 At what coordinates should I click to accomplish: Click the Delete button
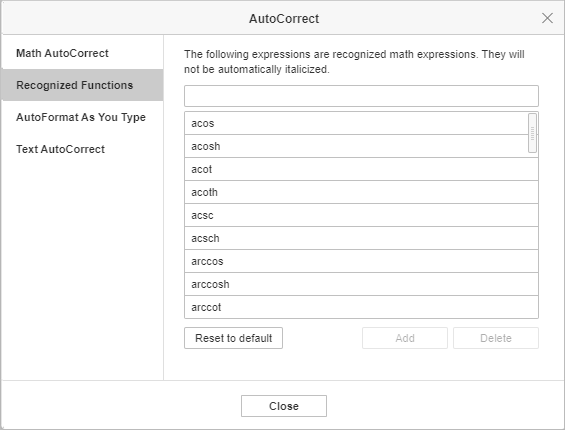[x=496, y=338]
